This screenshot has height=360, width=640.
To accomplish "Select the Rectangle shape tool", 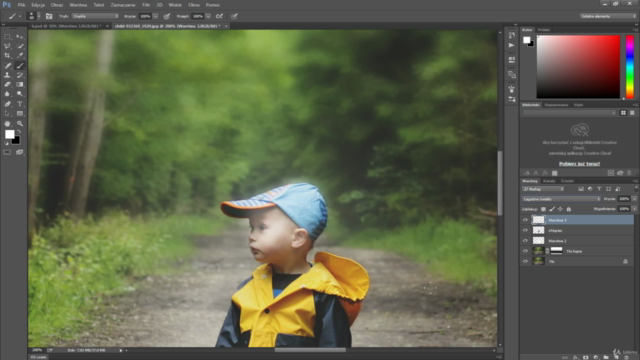I will (20, 113).
